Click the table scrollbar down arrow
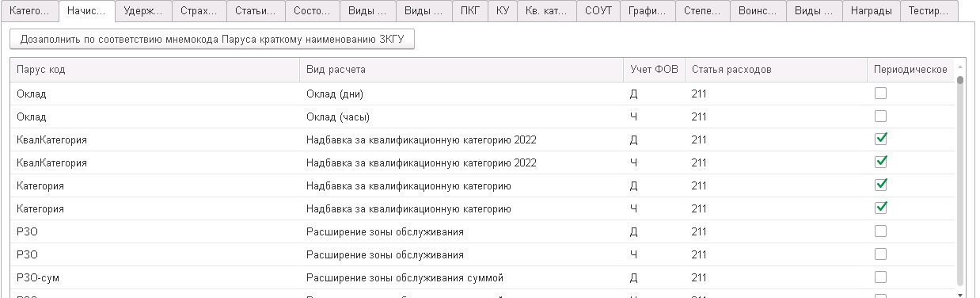The width and height of the screenshot is (980, 298). point(960,295)
